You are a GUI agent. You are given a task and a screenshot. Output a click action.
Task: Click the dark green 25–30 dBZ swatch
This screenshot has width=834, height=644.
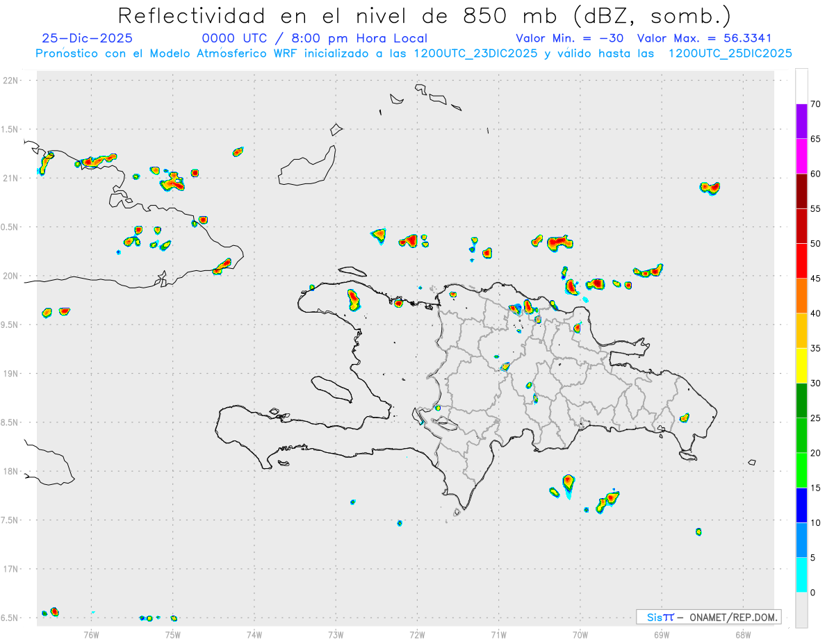pyautogui.click(x=801, y=401)
